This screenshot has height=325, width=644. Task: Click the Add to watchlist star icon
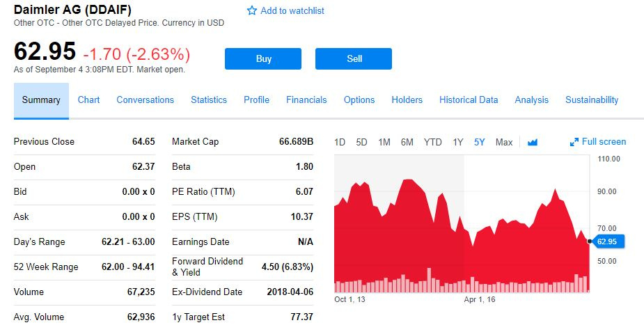pos(252,11)
